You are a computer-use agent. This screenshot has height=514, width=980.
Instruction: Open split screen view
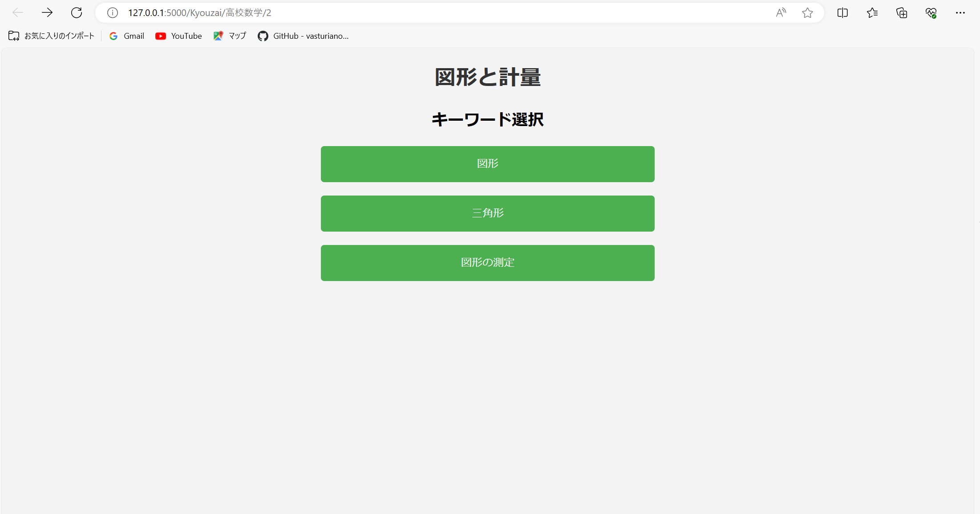[842, 12]
